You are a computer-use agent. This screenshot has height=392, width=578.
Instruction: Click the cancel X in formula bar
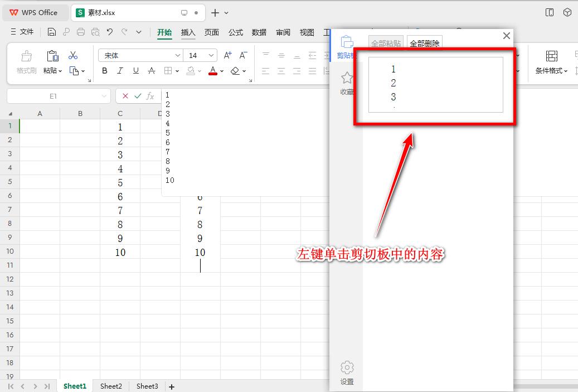pyautogui.click(x=125, y=96)
